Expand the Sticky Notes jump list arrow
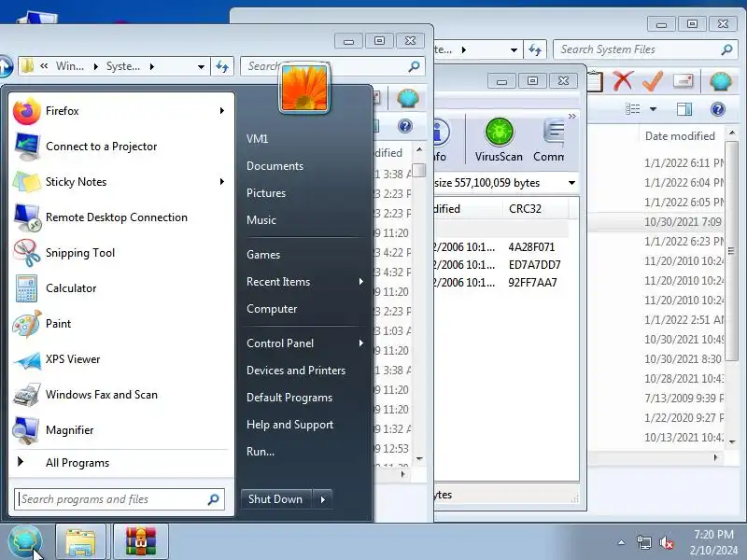Viewport: 747px width, 560px height. (x=222, y=182)
